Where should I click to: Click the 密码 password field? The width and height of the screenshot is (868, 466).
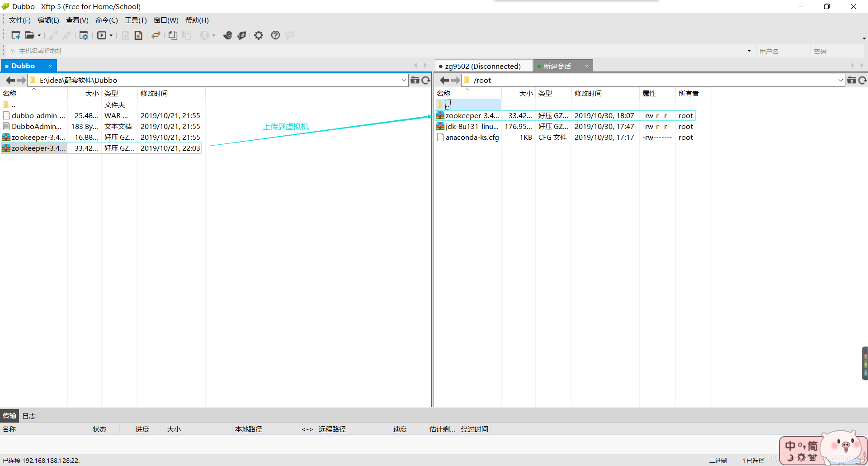(x=838, y=51)
